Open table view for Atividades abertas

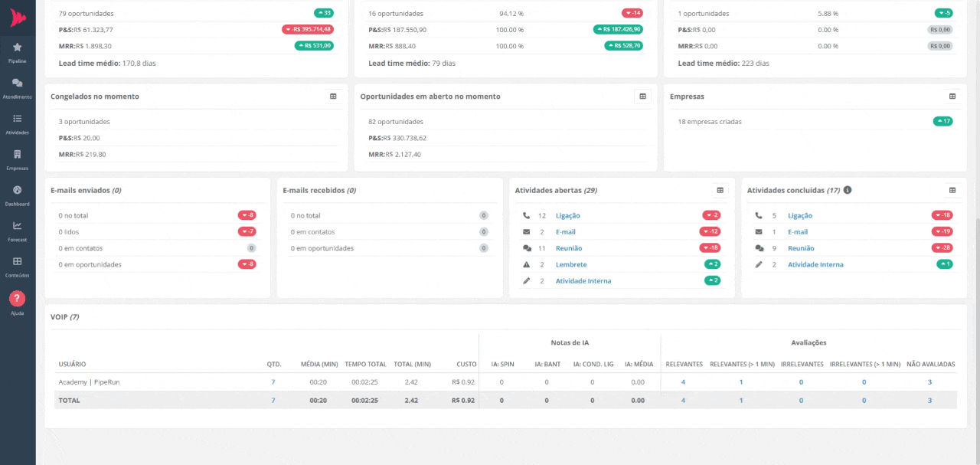[x=720, y=190]
